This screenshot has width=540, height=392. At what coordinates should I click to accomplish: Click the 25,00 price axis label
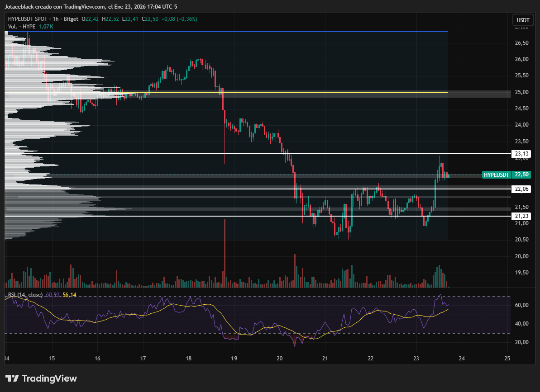522,92
